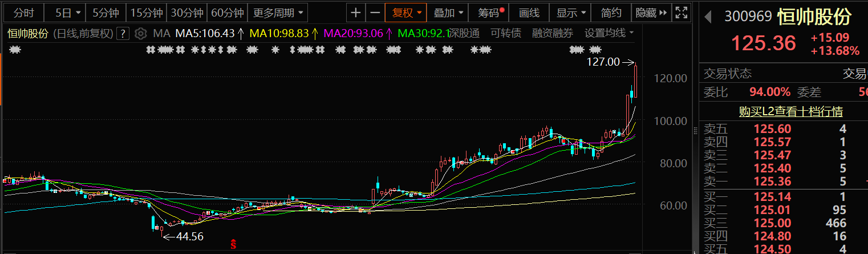Click the 融资融券 tag
868x254 pixels.
pyautogui.click(x=552, y=34)
